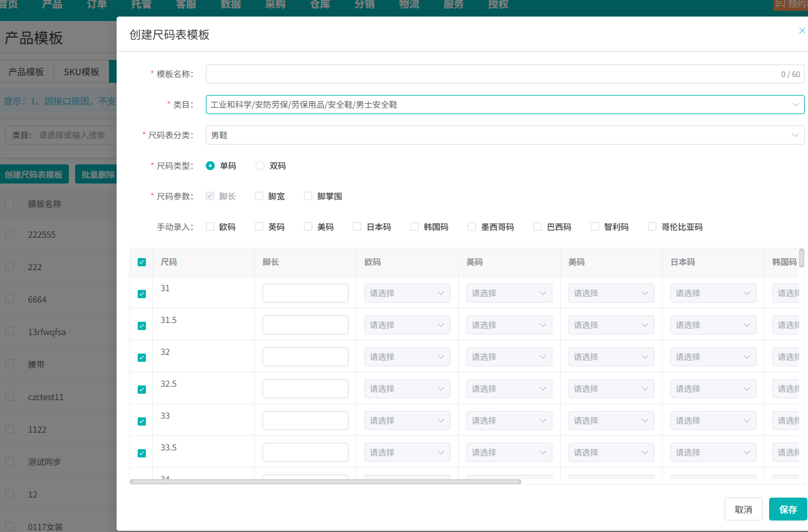Click the 脚长 input for size 33.5
The image size is (808, 532).
[305, 452]
